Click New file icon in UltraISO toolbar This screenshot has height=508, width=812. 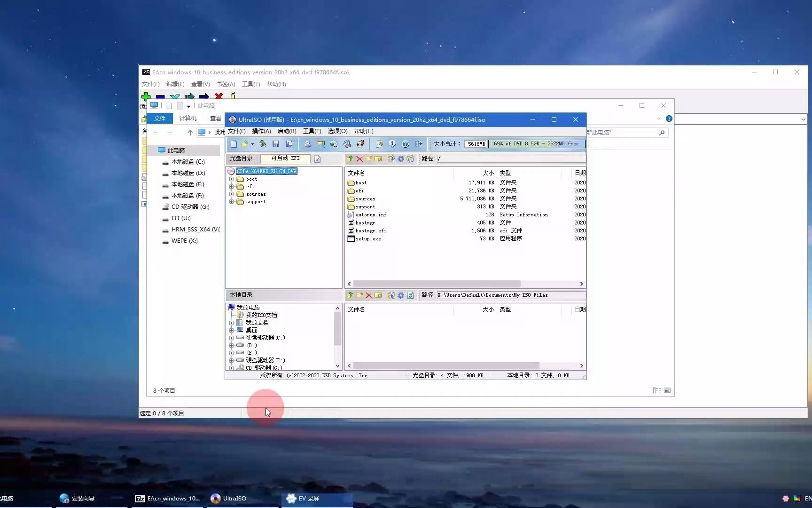(234, 144)
